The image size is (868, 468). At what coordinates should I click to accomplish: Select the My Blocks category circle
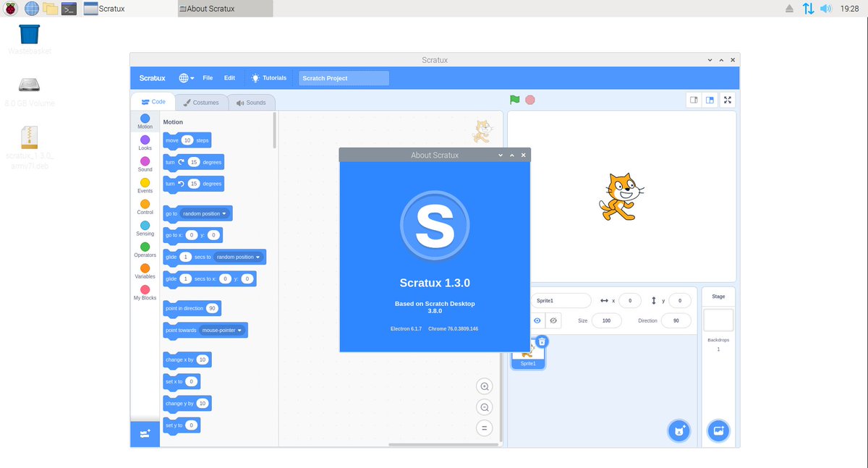click(145, 289)
